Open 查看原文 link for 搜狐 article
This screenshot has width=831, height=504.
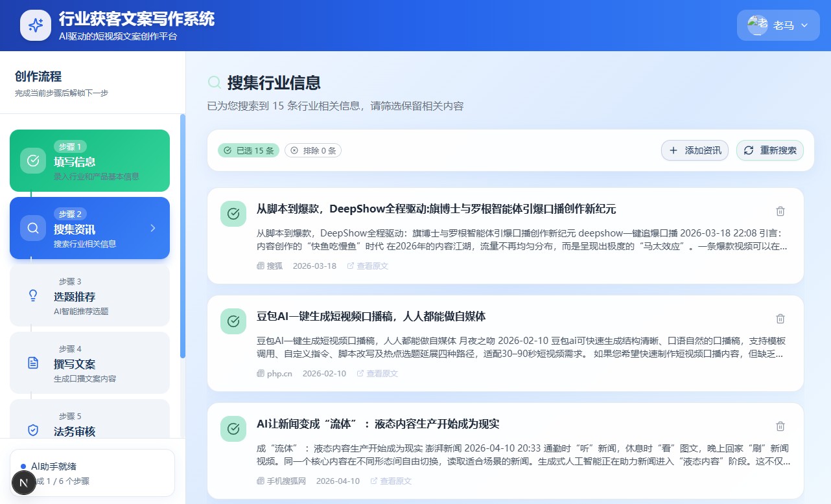[368, 266]
